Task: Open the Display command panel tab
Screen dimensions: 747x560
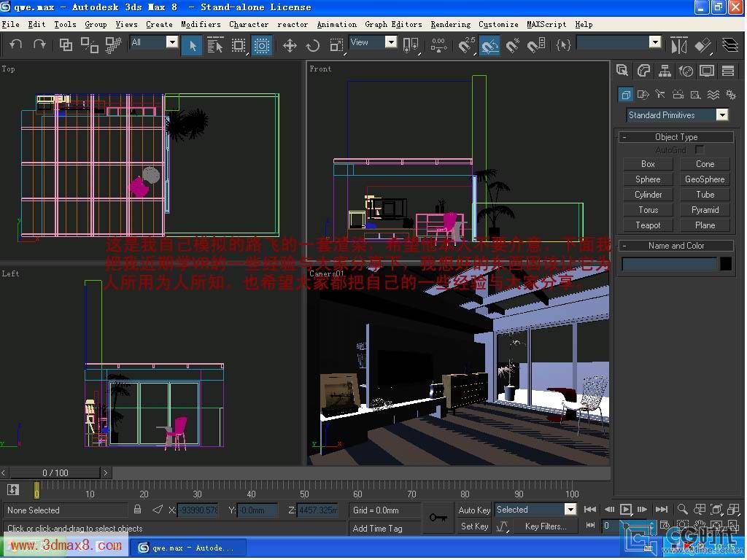Action: [x=707, y=71]
